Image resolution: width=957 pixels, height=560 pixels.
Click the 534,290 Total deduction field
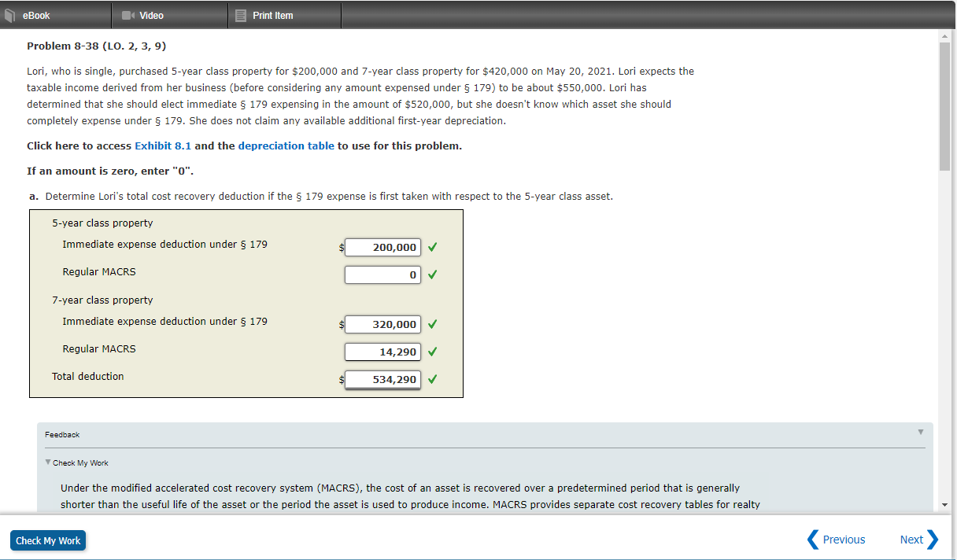382,379
